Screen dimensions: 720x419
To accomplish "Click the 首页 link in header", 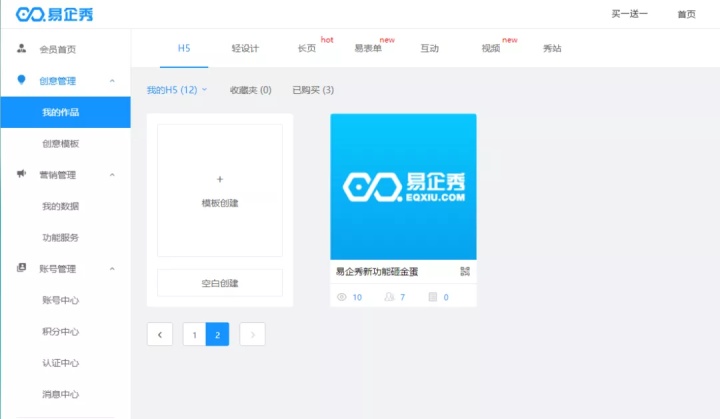I will click(686, 14).
